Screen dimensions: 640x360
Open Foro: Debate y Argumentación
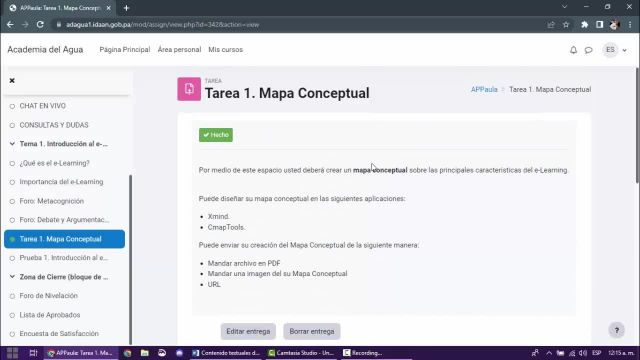pos(64,220)
